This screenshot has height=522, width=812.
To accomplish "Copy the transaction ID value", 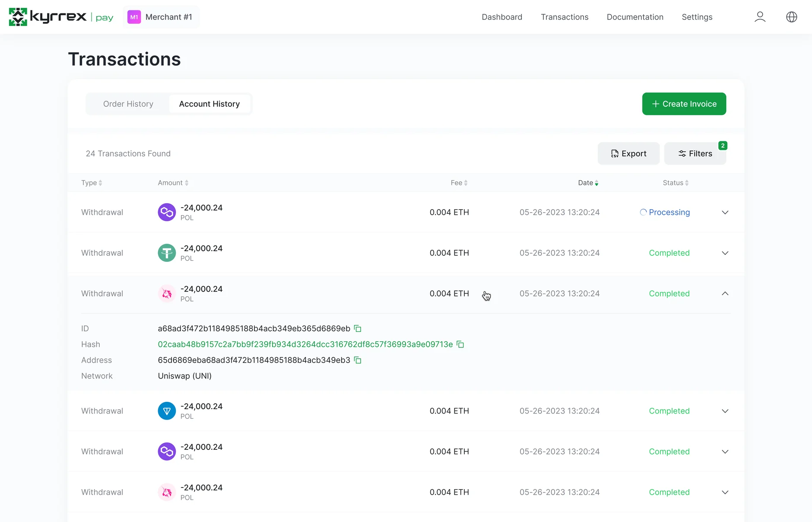I will pos(358,328).
